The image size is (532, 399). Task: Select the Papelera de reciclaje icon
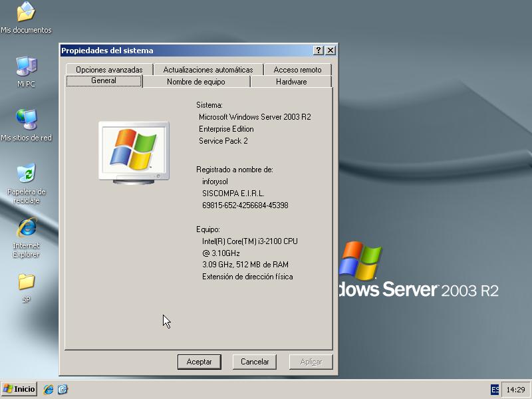[x=26, y=184]
